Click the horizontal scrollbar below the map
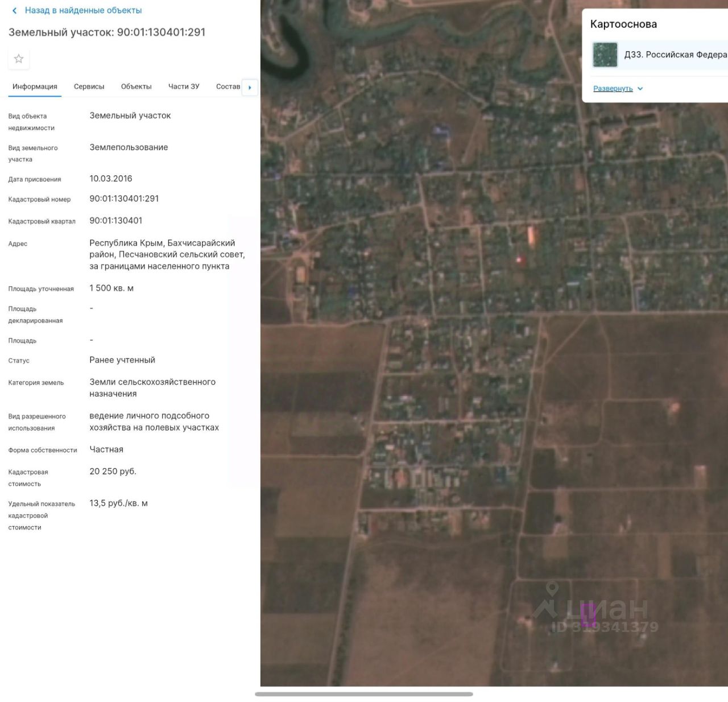728x702 pixels. 364,694
